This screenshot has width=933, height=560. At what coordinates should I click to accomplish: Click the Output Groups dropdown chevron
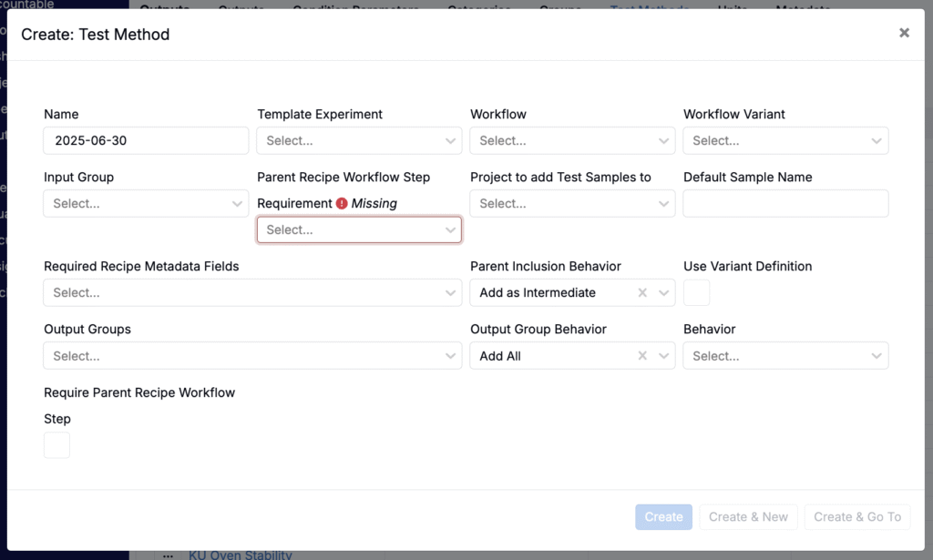click(451, 356)
